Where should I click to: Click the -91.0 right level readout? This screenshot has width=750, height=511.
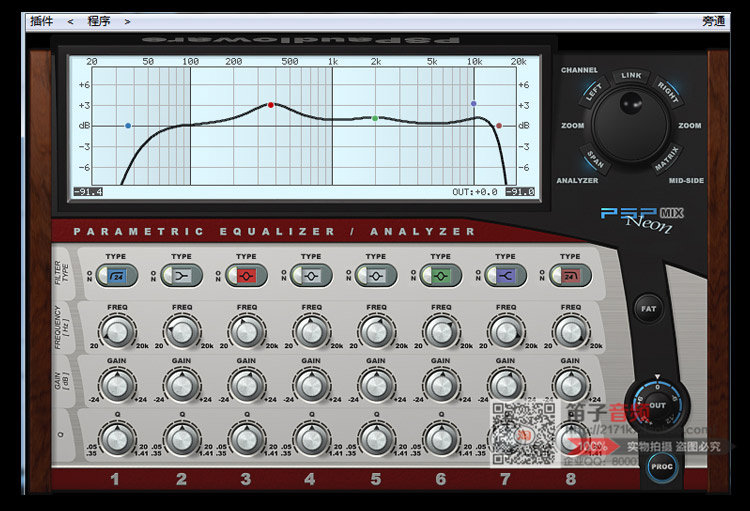click(x=520, y=192)
